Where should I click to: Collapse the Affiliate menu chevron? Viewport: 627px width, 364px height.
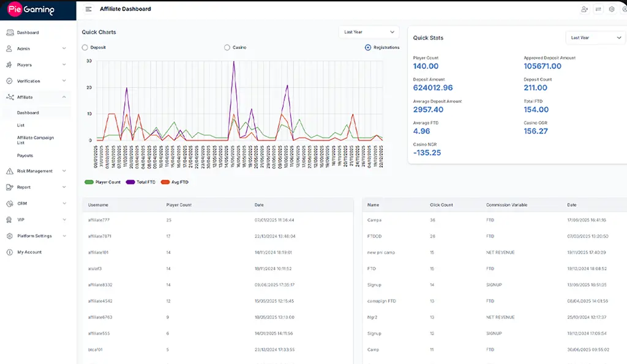point(64,97)
